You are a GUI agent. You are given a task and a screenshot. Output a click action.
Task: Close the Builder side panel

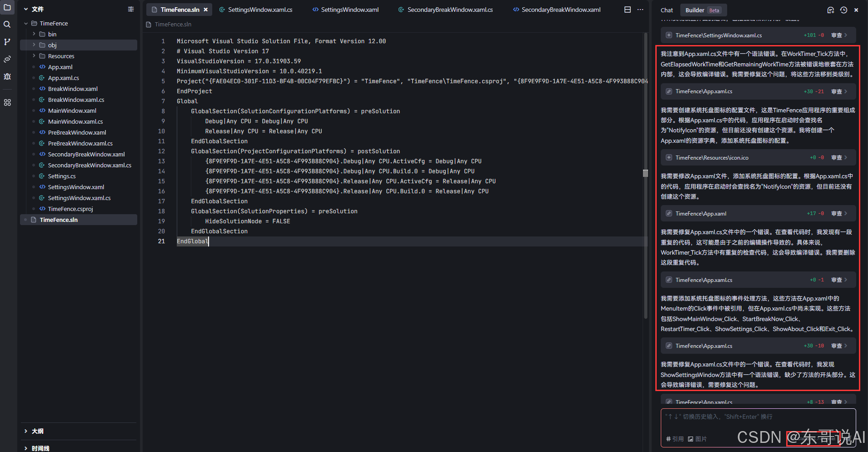856,10
